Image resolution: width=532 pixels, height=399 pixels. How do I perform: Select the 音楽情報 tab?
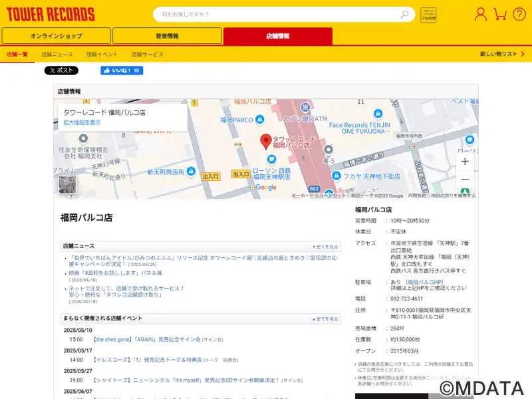(167, 36)
